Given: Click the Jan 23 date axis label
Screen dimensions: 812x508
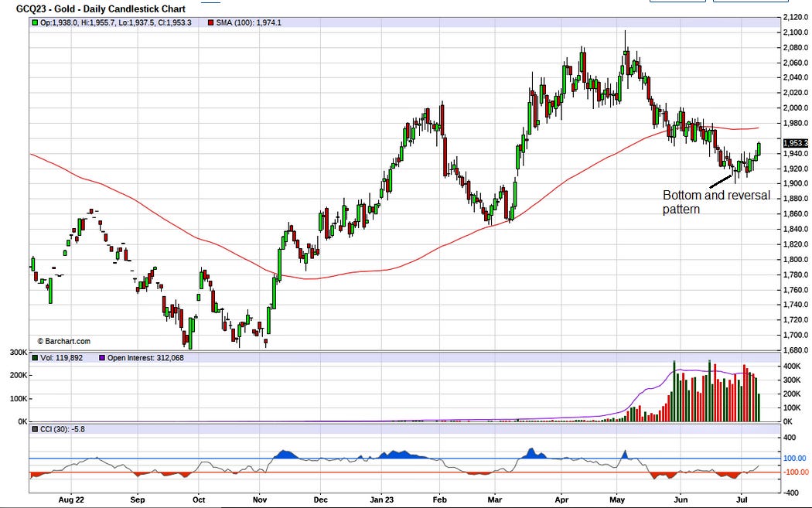Looking at the screenshot, I should click(x=382, y=499).
